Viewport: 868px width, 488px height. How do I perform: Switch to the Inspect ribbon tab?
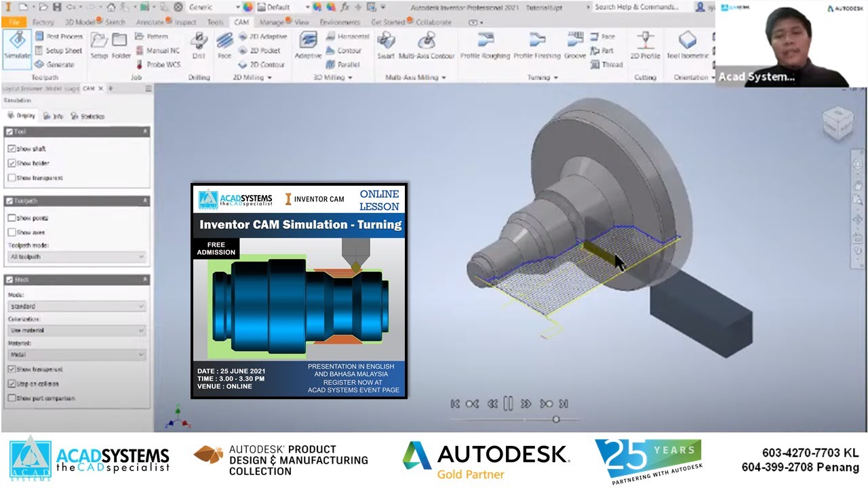click(x=185, y=22)
